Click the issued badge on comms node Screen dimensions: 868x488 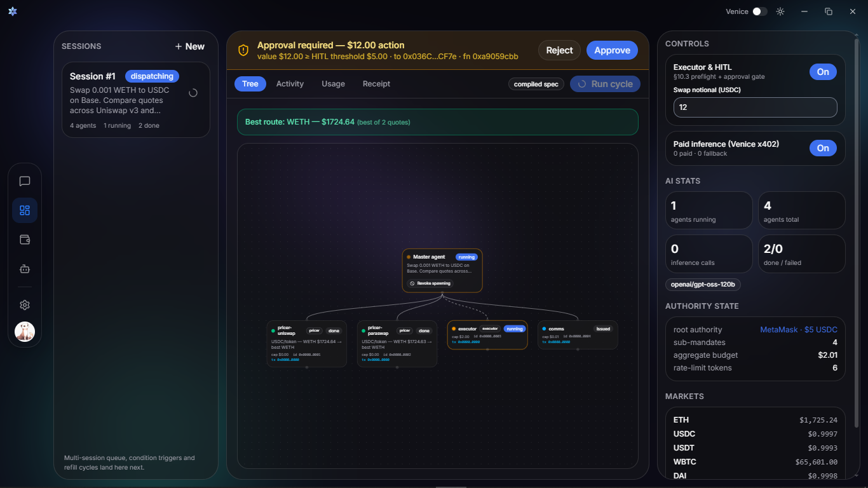(x=603, y=329)
